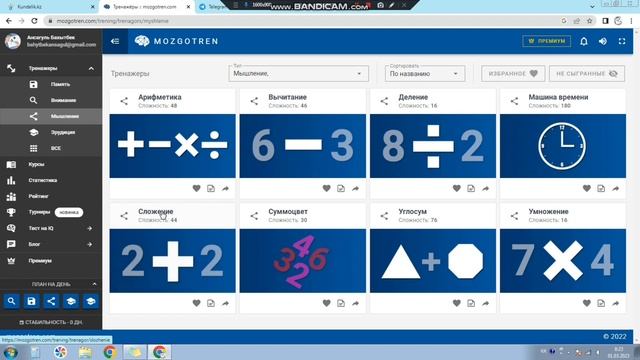Screen dimensions: 640x360
Task: Launch the Машина времени clock thumbnail
Action: (x=562, y=146)
